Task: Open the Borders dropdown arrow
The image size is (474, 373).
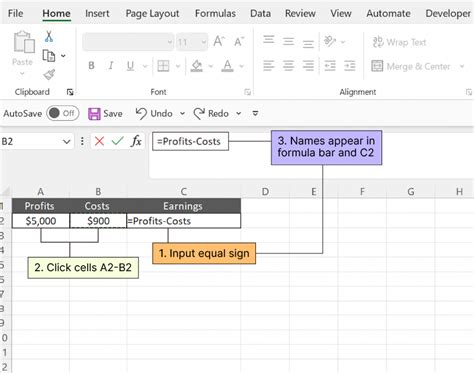Action: 178,66
